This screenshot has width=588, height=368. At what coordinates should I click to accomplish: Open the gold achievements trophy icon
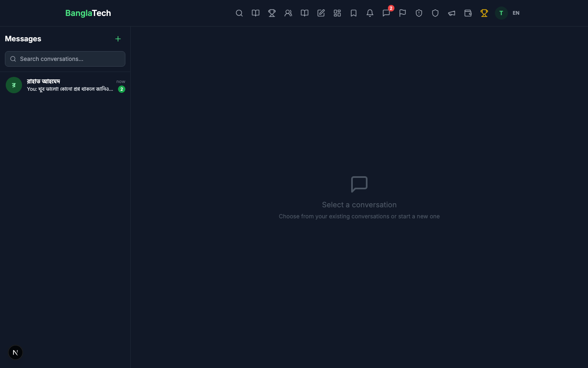pos(484,13)
